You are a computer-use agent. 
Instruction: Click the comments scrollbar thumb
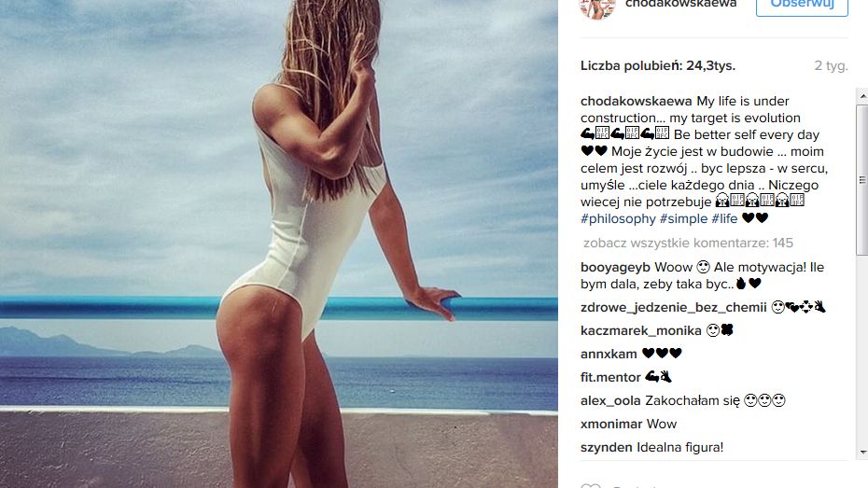[862, 179]
